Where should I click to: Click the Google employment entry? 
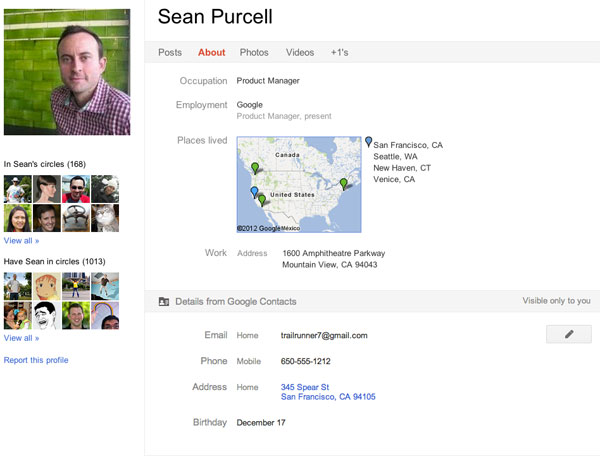coord(249,105)
